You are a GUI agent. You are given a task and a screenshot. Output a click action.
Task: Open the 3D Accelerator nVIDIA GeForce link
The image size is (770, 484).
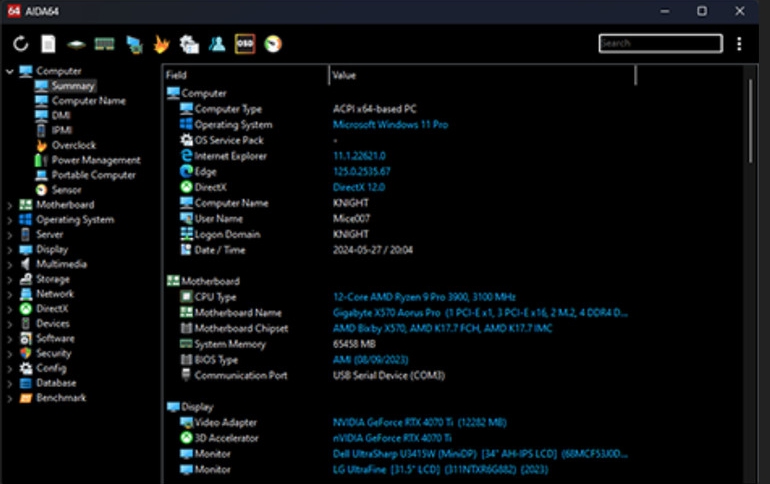(392, 438)
